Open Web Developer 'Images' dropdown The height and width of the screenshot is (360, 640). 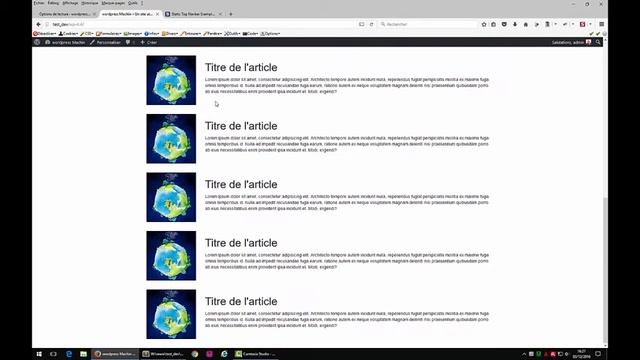coord(133,33)
